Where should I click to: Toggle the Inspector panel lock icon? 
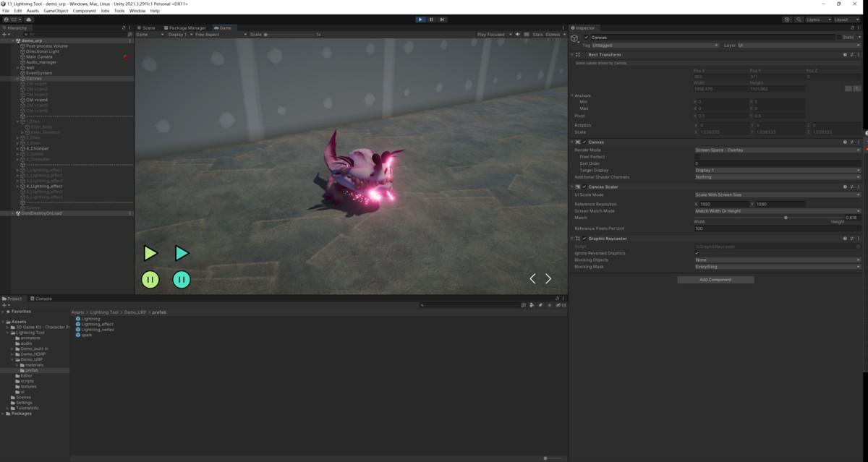[853, 27]
